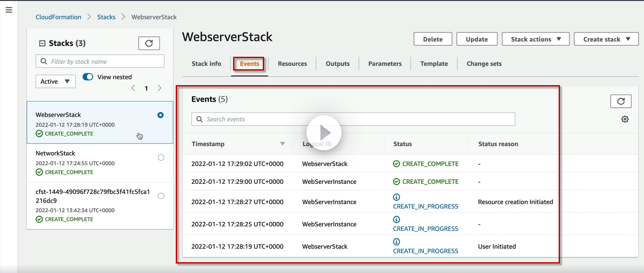The image size is (644, 273).
Task: Click CREATE_IN_PROGRESS status in 17:28:25 row
Action: tap(426, 229)
